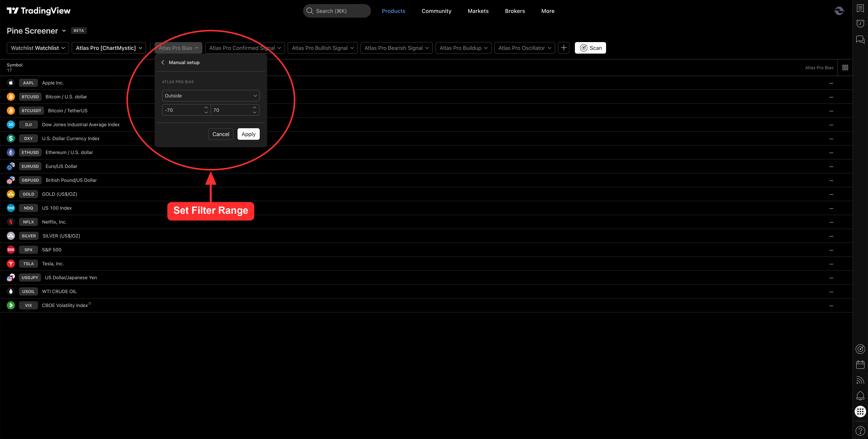Image resolution: width=868 pixels, height=439 pixels.
Task: Open the chat bubbles icon in right sidebar
Action: pos(860,40)
